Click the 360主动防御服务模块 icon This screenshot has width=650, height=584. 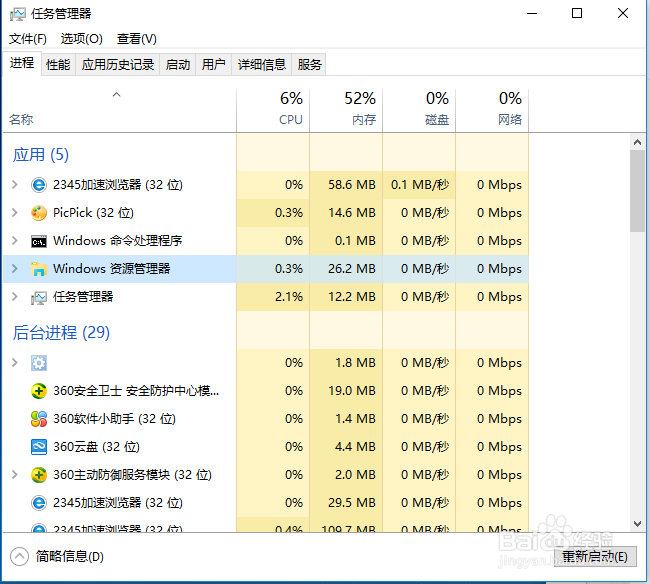coord(39,475)
